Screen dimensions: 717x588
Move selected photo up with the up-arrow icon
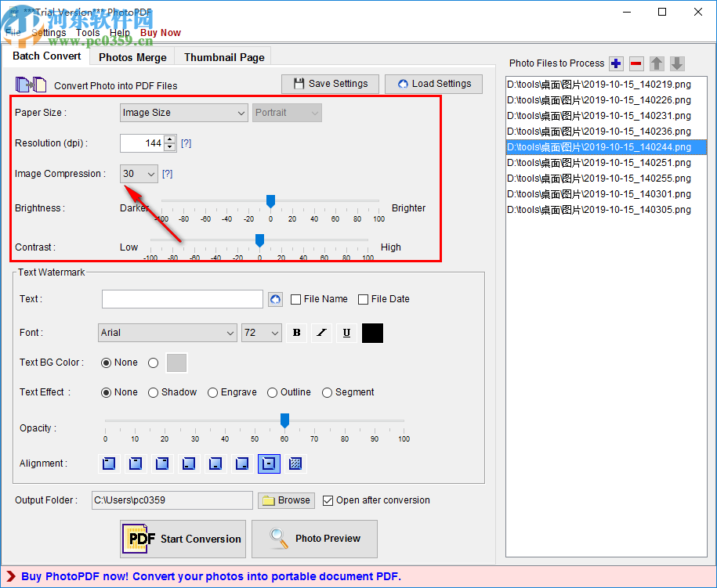(657, 63)
